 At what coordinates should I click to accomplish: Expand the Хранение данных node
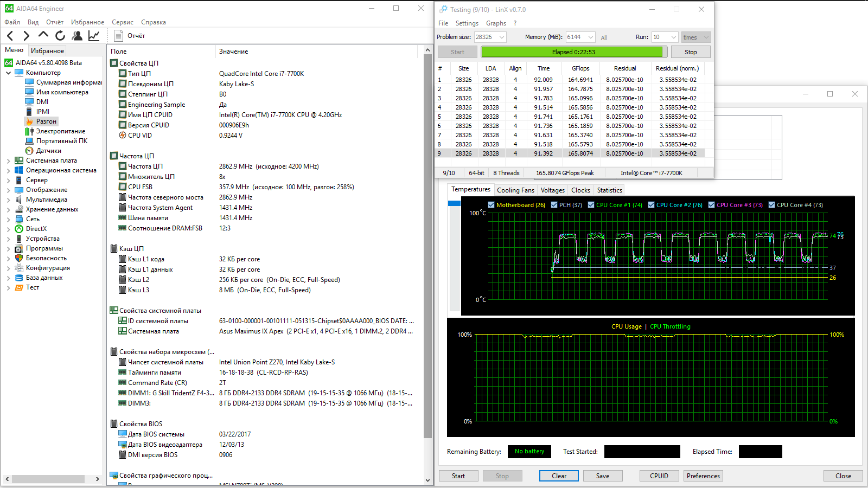click(8, 209)
